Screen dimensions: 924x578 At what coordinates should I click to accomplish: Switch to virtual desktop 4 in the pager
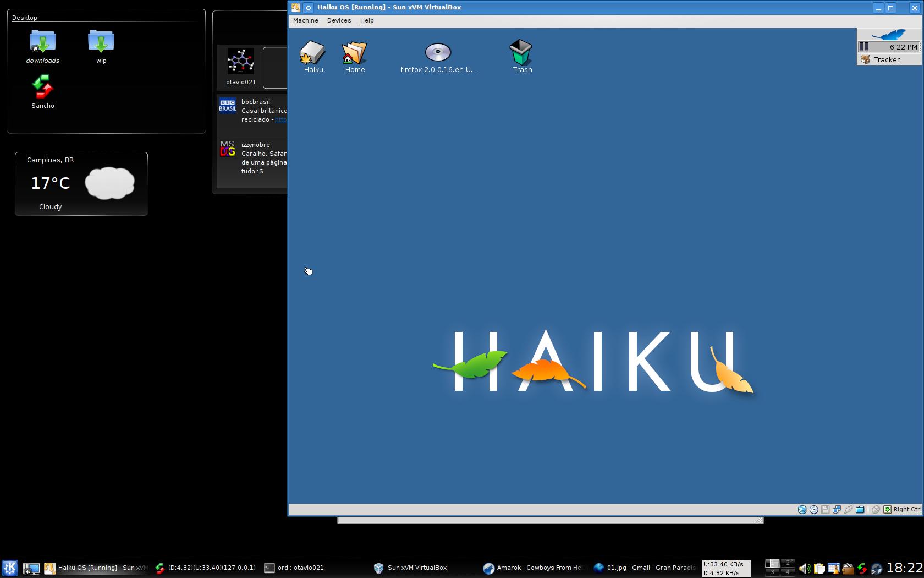tap(788, 572)
